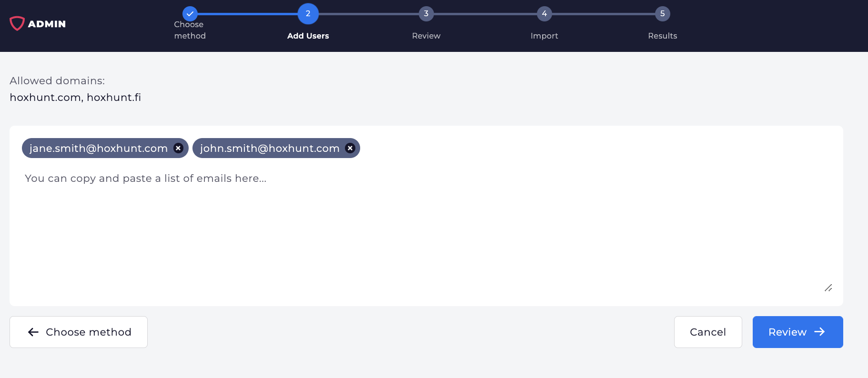
Task: Click the completed checkmark step circle
Action: 190,14
